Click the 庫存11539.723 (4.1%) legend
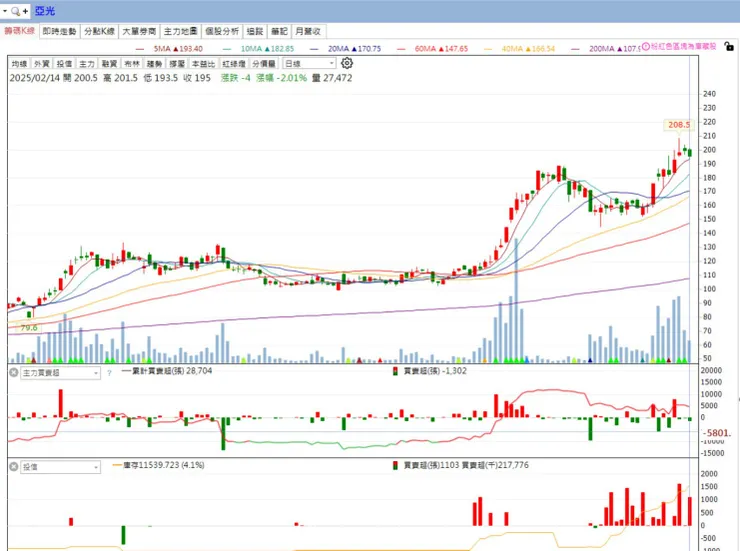 (x=159, y=465)
